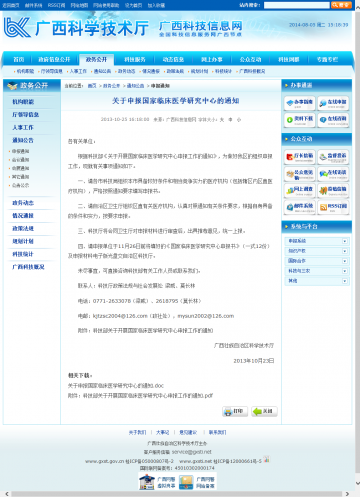Image resolution: width=360 pixels, height=497 pixels.
Task: Expand the 国际合作 dropdown
Action: click(345, 261)
